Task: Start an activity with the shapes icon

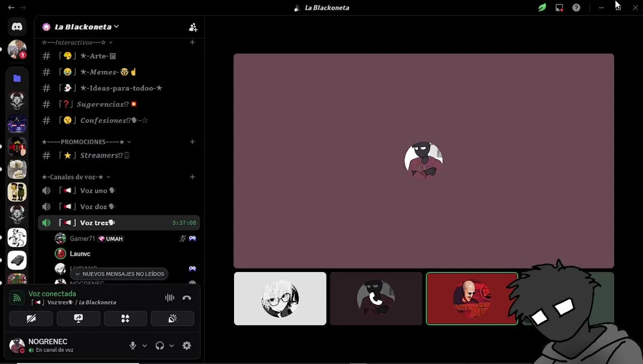Action: point(125,318)
